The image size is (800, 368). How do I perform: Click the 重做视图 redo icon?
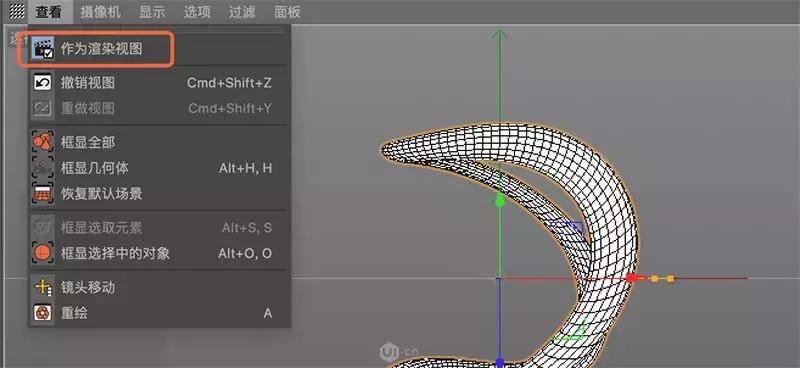(43, 108)
